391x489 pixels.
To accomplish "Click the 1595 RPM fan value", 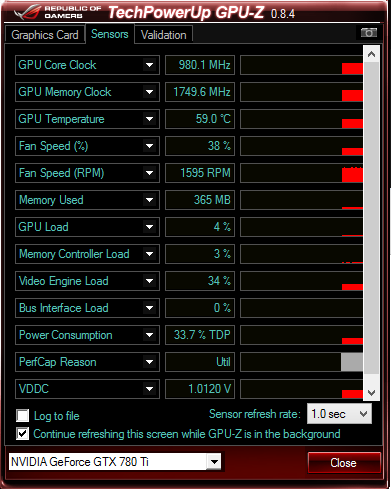I will 200,173.
